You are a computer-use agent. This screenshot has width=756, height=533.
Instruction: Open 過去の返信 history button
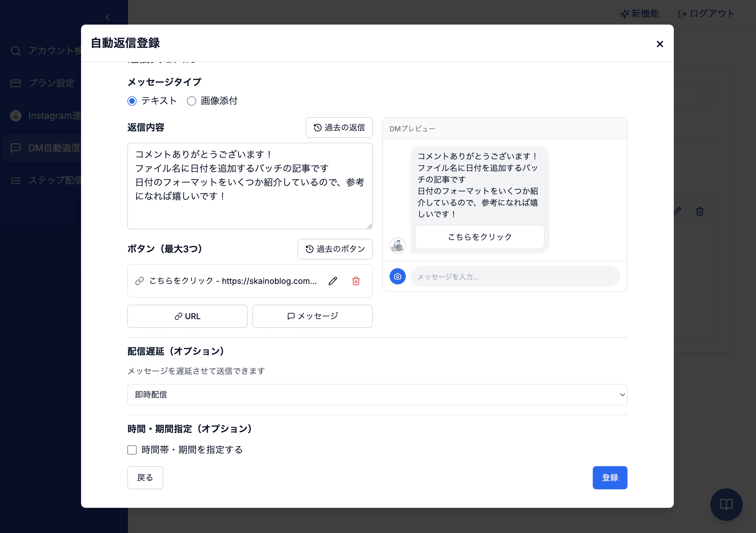(x=339, y=127)
